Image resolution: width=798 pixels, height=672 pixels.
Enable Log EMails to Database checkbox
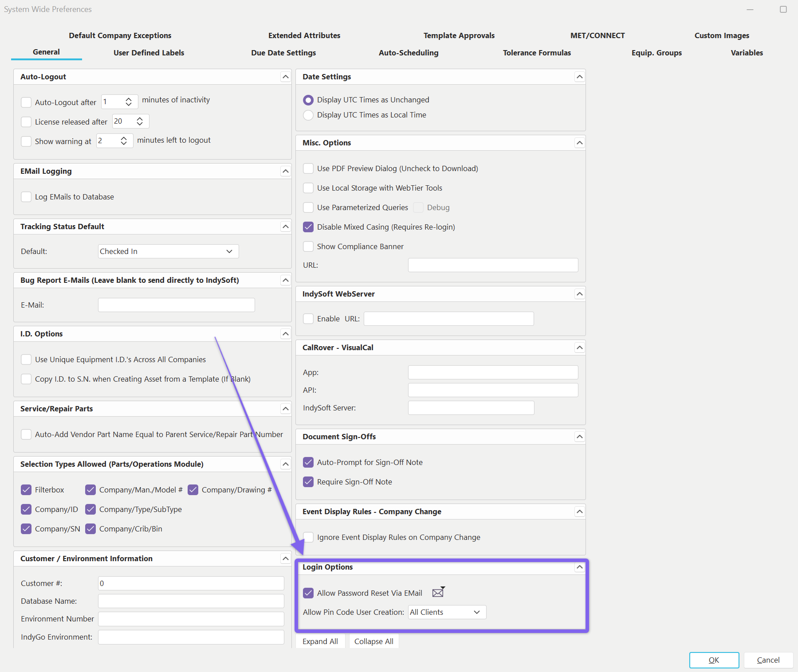pyautogui.click(x=27, y=197)
